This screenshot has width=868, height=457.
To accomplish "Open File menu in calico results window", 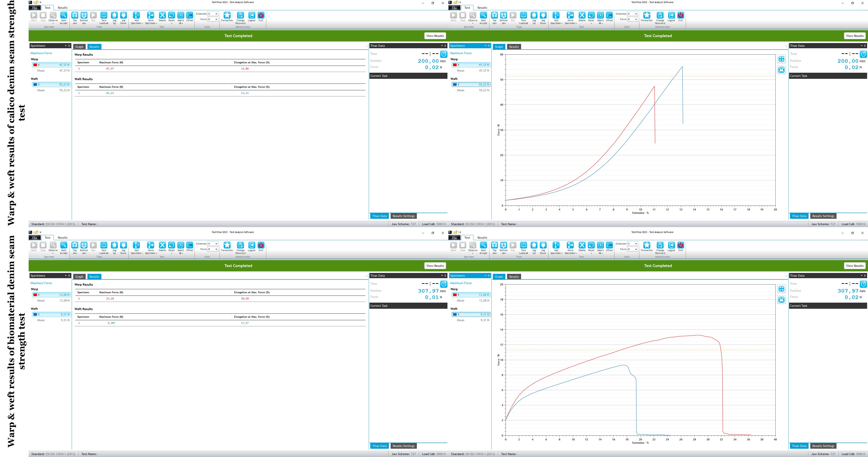I will tap(34, 7).
